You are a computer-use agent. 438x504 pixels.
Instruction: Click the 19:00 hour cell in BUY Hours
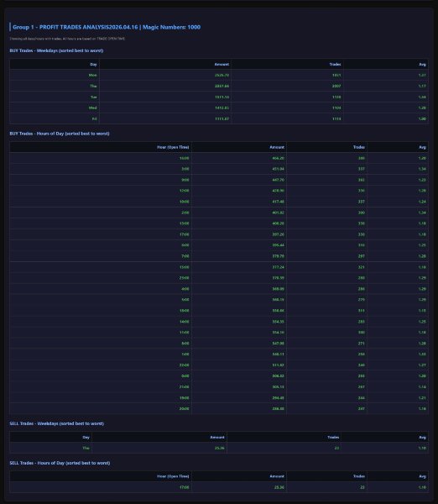point(101,398)
